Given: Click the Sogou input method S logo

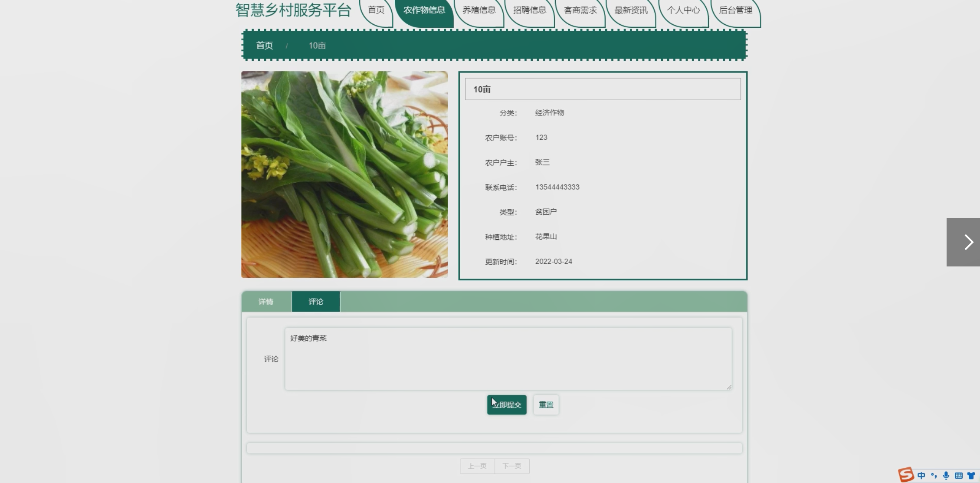Looking at the screenshot, I should [906, 474].
